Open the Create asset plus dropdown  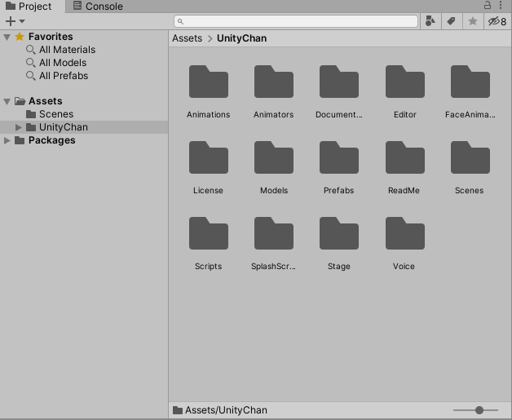15,21
